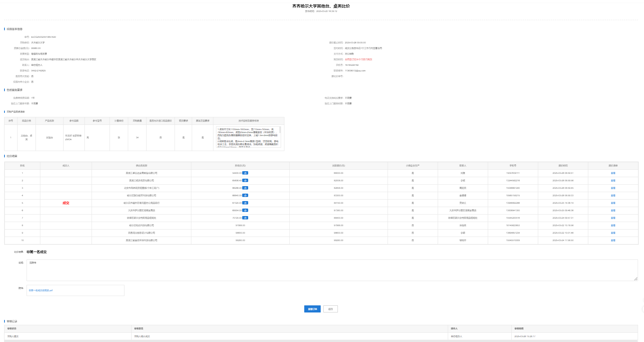Click 查看 link for rank 1 supplier
The height and width of the screenshot is (342, 644).
[613, 173]
